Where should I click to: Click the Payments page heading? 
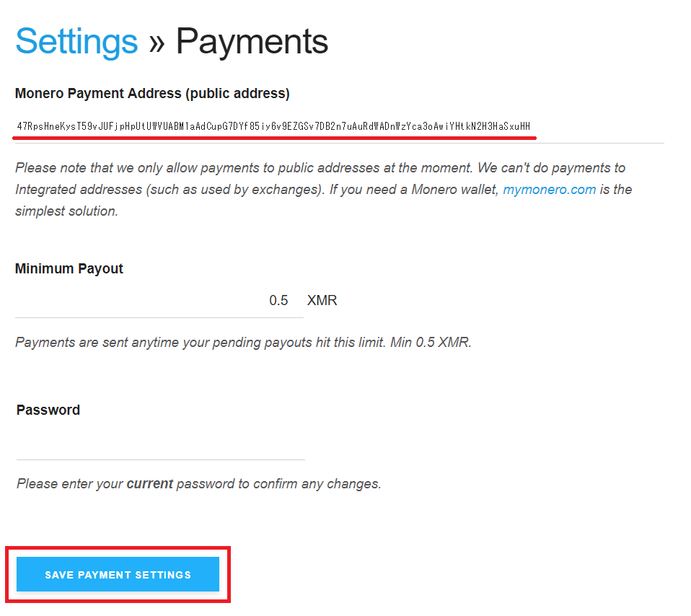[x=252, y=42]
